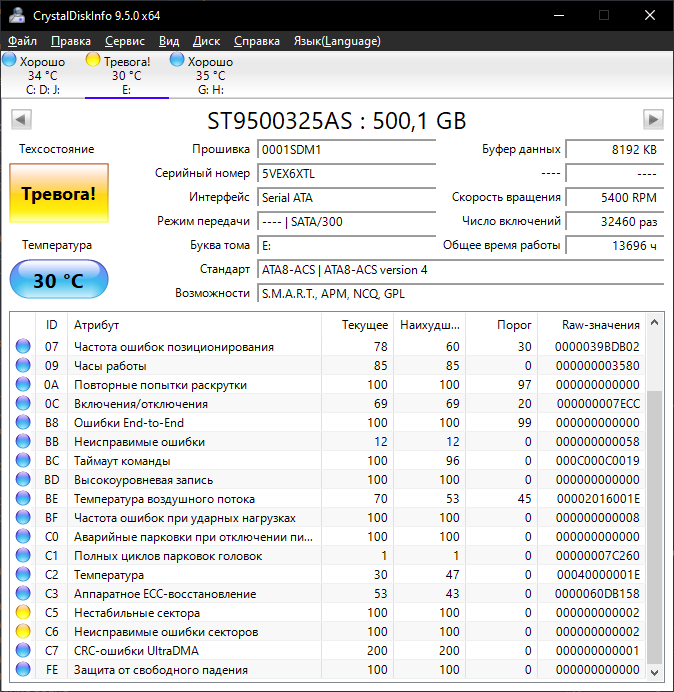Open the Сервис menu

[x=125, y=41]
